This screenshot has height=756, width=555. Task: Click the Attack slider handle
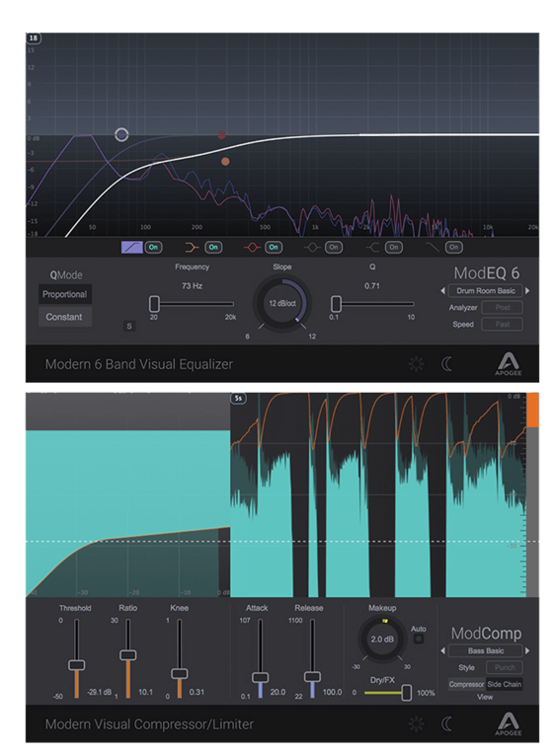coord(260,677)
